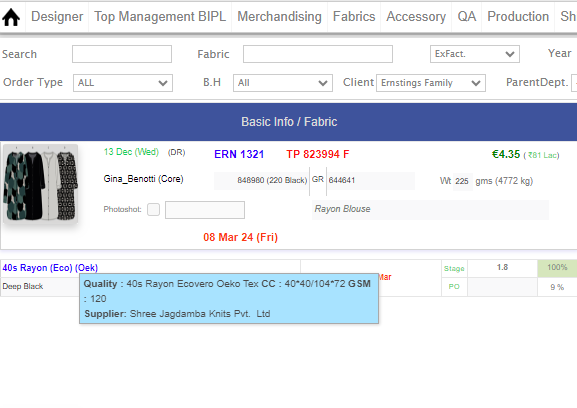Expand the B.H All dropdown
577x408 pixels.
point(283,83)
